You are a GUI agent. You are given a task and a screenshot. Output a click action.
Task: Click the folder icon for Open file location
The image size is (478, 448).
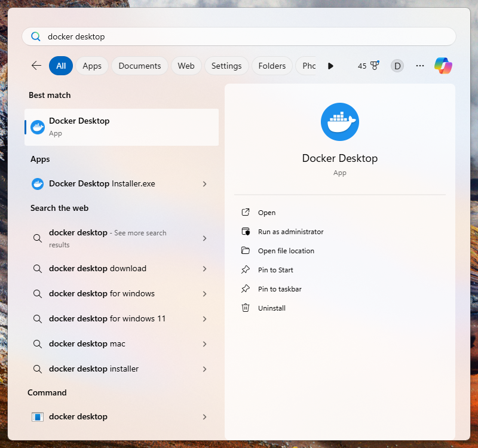pos(246,251)
